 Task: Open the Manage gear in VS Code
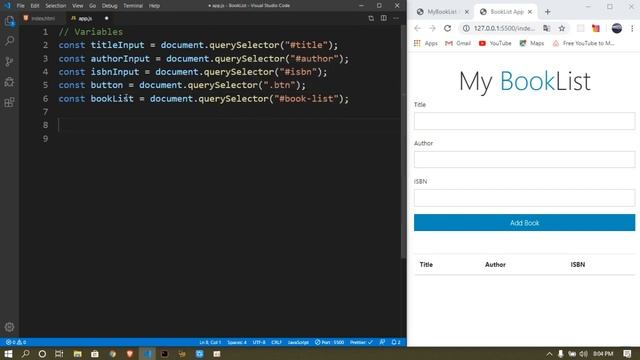9,327
